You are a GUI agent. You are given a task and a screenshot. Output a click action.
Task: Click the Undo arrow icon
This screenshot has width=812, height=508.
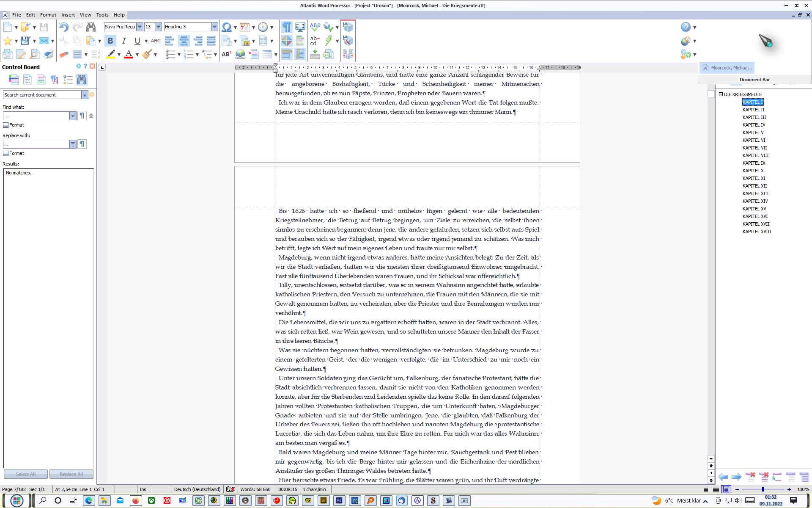click(x=63, y=27)
